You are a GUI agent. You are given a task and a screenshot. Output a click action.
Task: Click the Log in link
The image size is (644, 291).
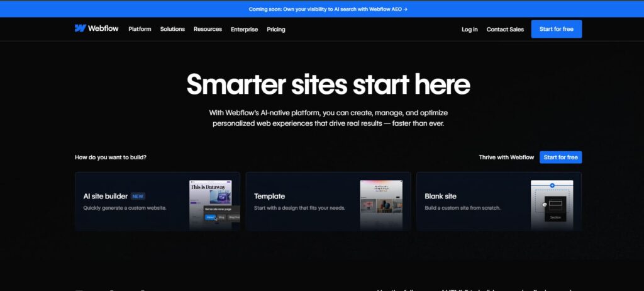(x=469, y=29)
